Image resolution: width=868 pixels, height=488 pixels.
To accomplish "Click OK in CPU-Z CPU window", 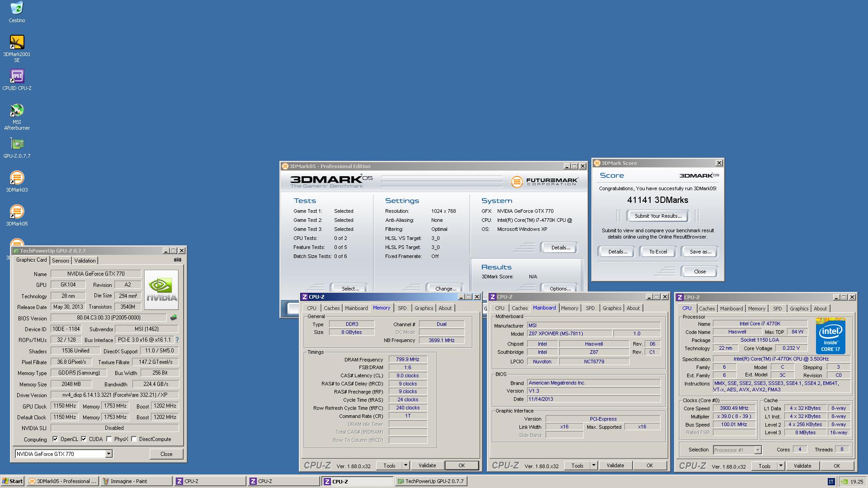I will click(x=837, y=466).
